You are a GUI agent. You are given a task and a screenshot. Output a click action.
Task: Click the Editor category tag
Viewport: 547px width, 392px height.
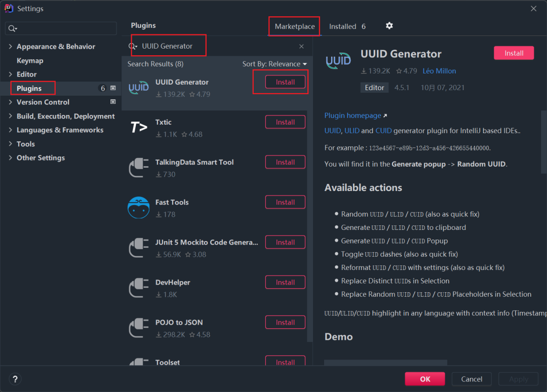(374, 88)
